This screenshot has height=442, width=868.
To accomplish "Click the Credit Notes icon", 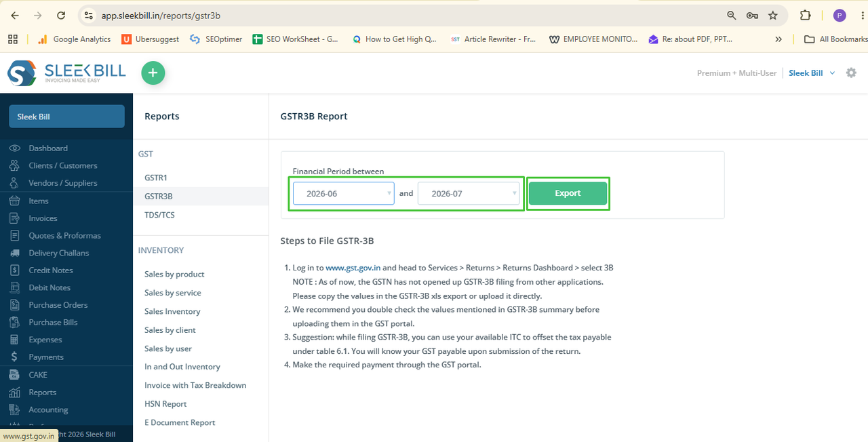I will [14, 270].
